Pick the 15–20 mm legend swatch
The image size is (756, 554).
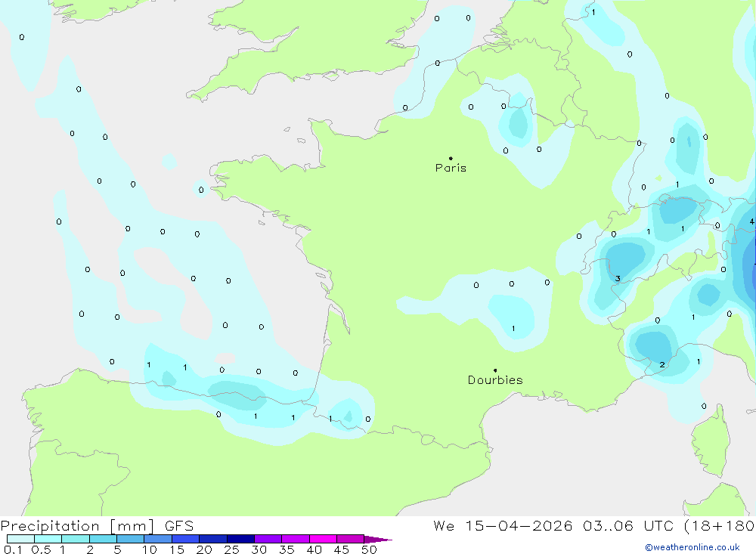click(x=186, y=539)
